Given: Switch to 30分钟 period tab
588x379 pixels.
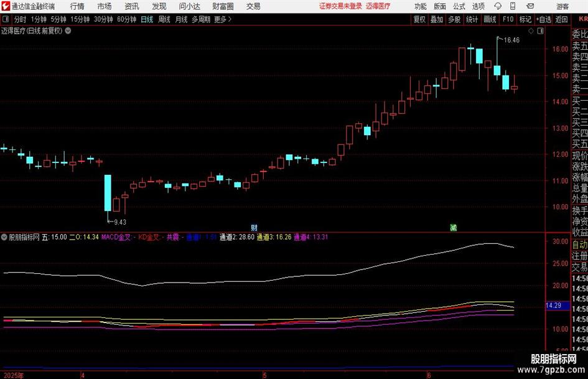Looking at the screenshot, I should tap(103, 19).
